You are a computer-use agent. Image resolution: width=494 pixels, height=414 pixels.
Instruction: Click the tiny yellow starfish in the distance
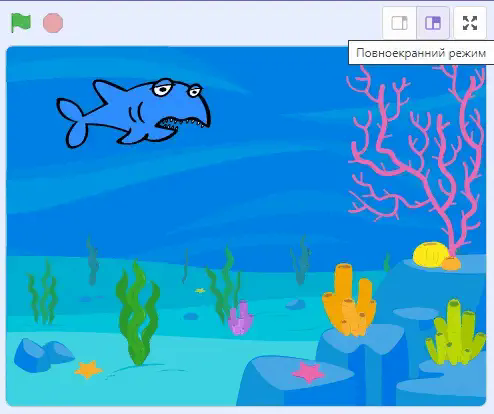(200, 291)
